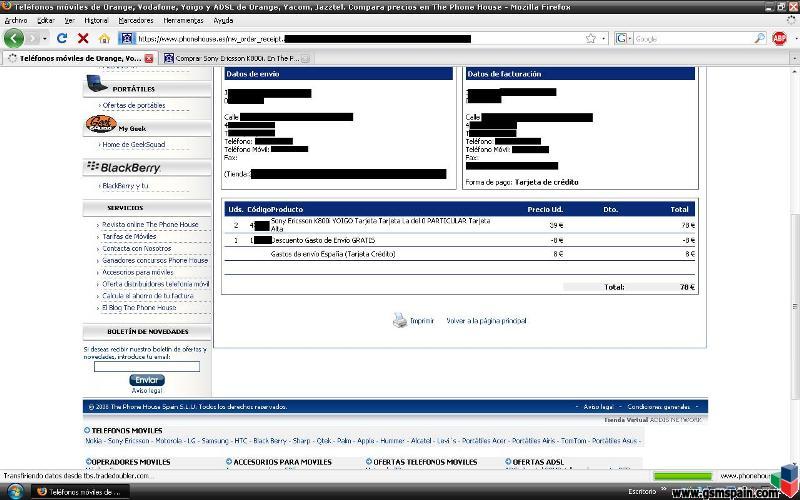This screenshot has width=800, height=500.
Task: Open Tarifas de Móviles link
Action: point(129,237)
